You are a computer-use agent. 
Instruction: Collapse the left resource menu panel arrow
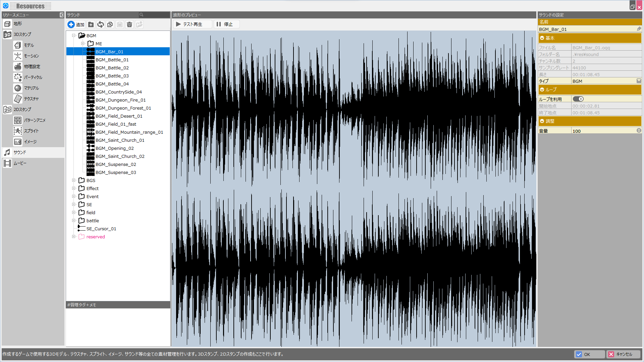tap(61, 15)
